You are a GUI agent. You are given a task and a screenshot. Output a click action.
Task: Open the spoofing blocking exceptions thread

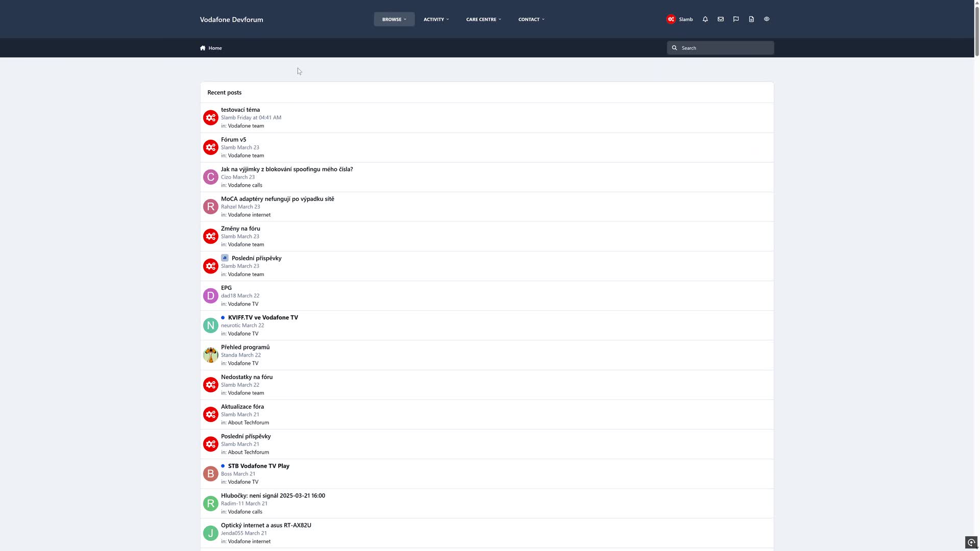[x=287, y=169]
